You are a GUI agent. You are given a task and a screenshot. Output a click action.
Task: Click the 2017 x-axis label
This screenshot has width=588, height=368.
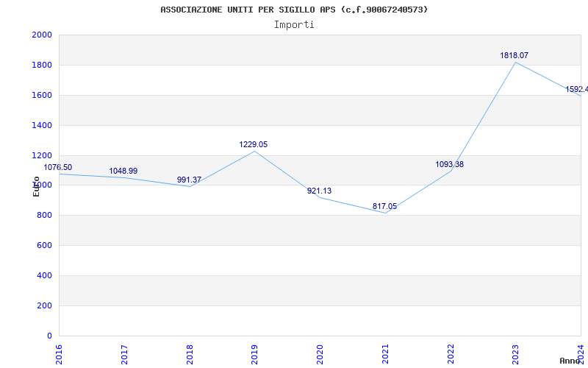[x=124, y=354]
